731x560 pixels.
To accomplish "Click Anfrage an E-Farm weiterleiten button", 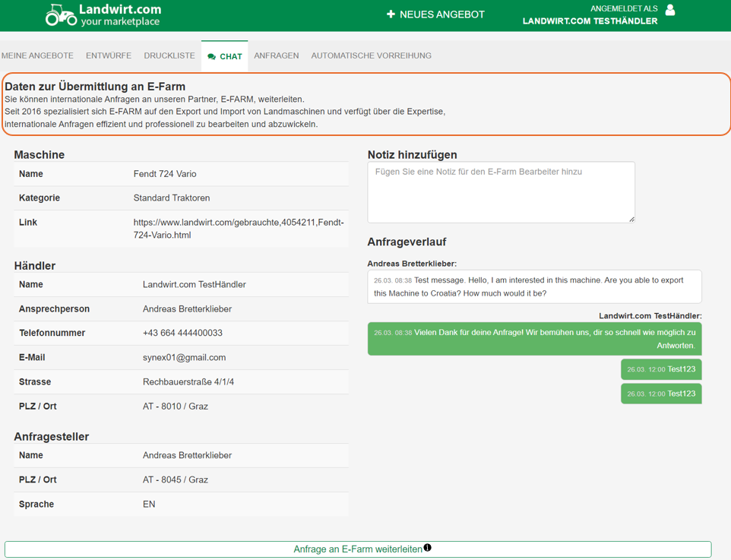I will [x=358, y=549].
